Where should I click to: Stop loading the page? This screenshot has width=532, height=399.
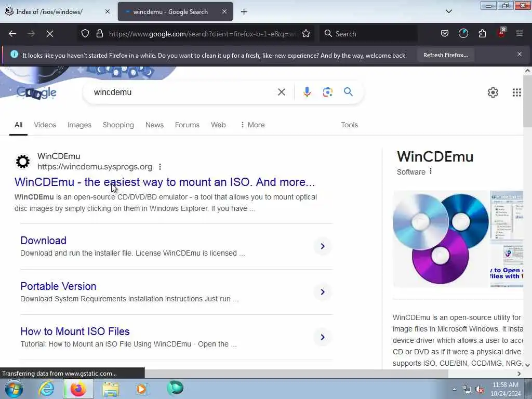[50, 34]
